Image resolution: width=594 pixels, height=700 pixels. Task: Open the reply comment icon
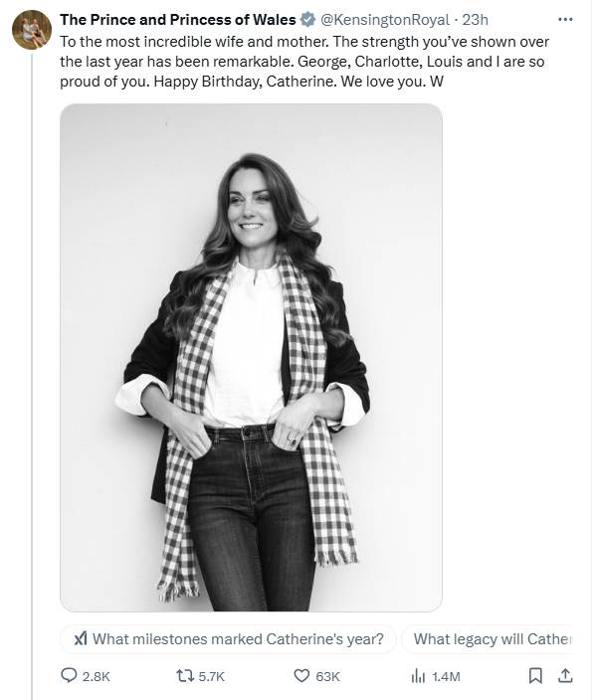[x=69, y=675]
